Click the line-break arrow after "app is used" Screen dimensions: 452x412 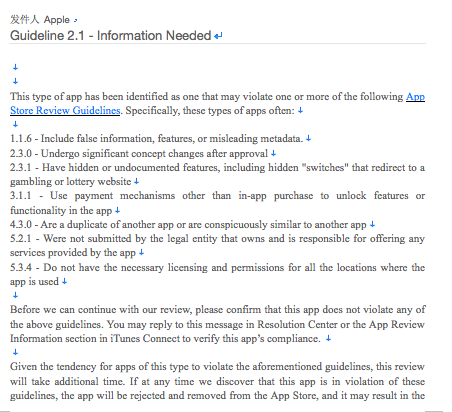coord(64,282)
